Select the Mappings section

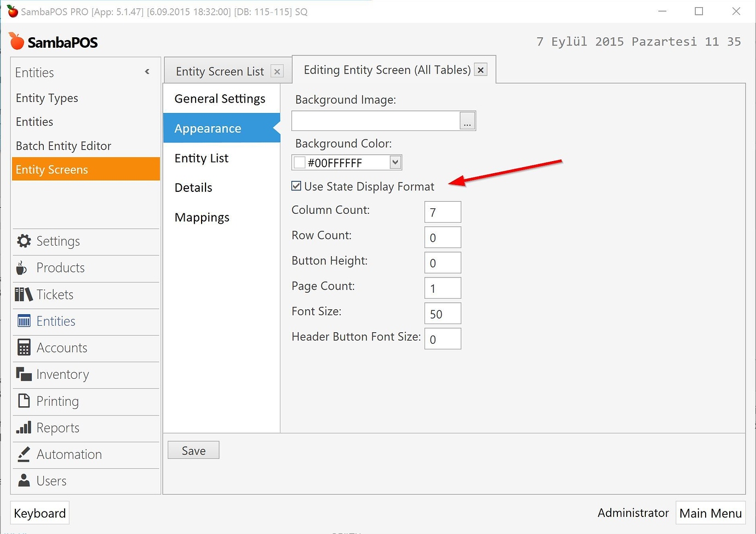tap(202, 217)
